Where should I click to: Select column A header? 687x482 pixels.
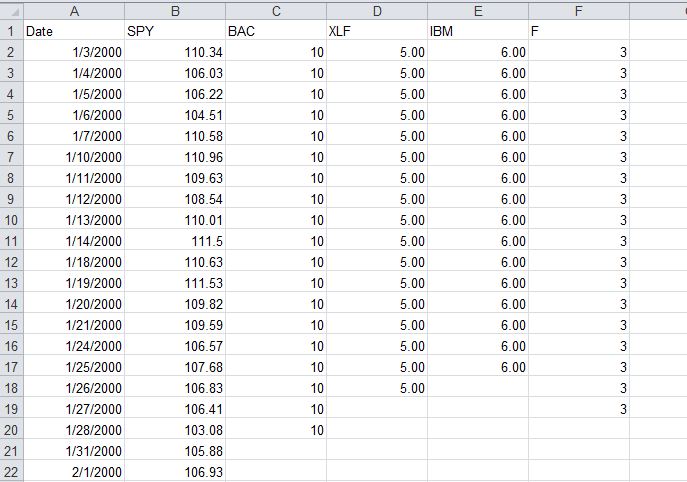coord(74,11)
